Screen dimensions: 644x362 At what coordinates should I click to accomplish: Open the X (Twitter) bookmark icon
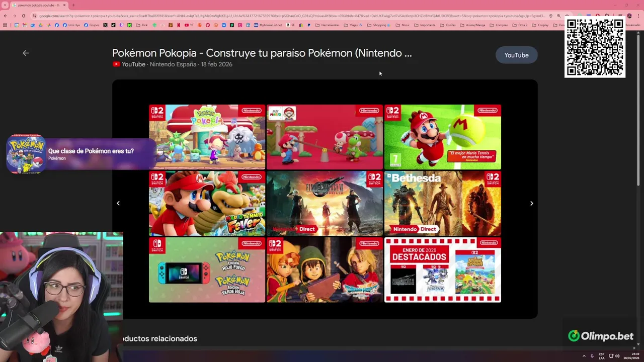(x=105, y=25)
